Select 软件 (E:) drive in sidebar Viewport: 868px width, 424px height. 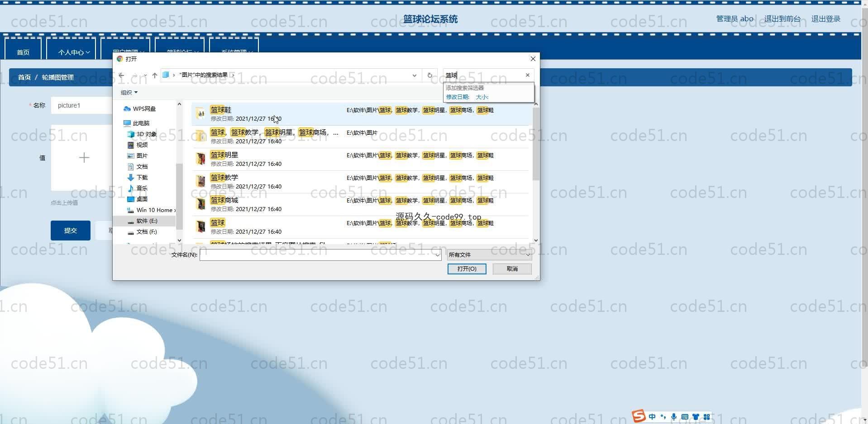[143, 221]
